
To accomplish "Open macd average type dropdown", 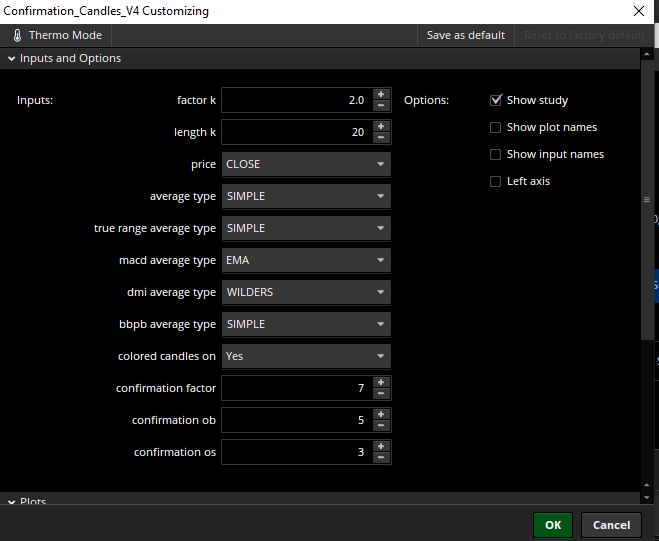I will [x=306, y=260].
